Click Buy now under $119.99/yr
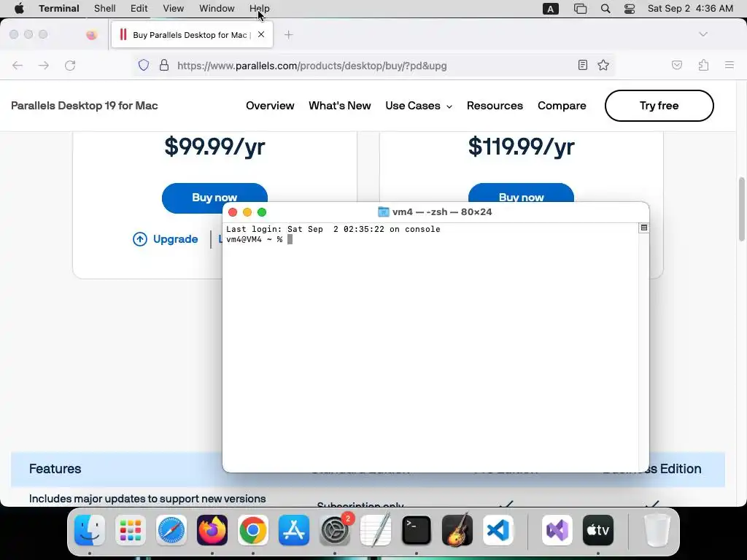Image resolution: width=747 pixels, height=560 pixels. tap(521, 193)
